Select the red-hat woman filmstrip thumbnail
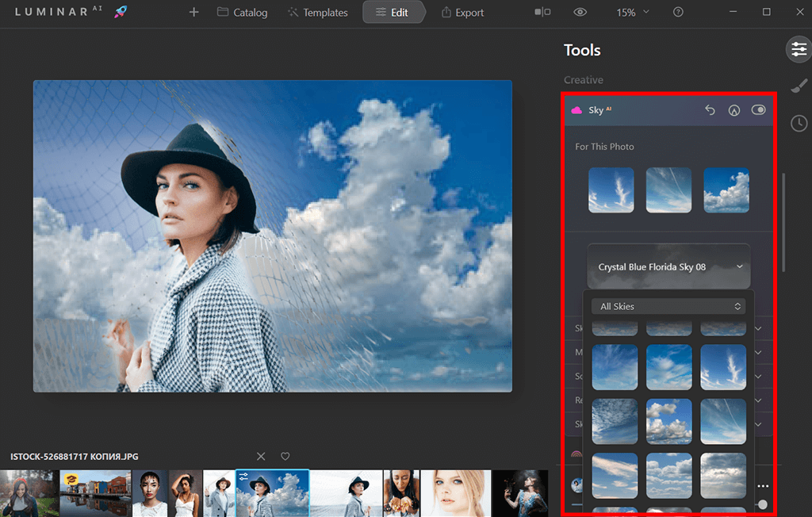 [x=29, y=493]
